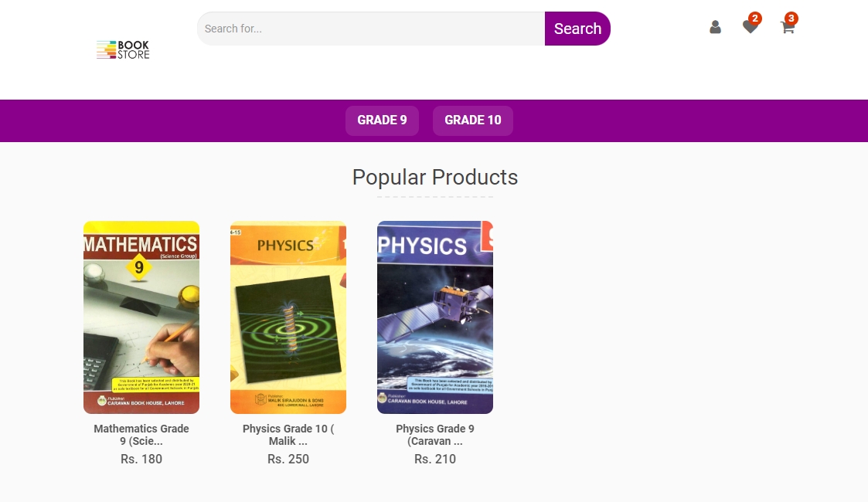
Task: Click the cart count badge showing 3
Action: tap(791, 19)
